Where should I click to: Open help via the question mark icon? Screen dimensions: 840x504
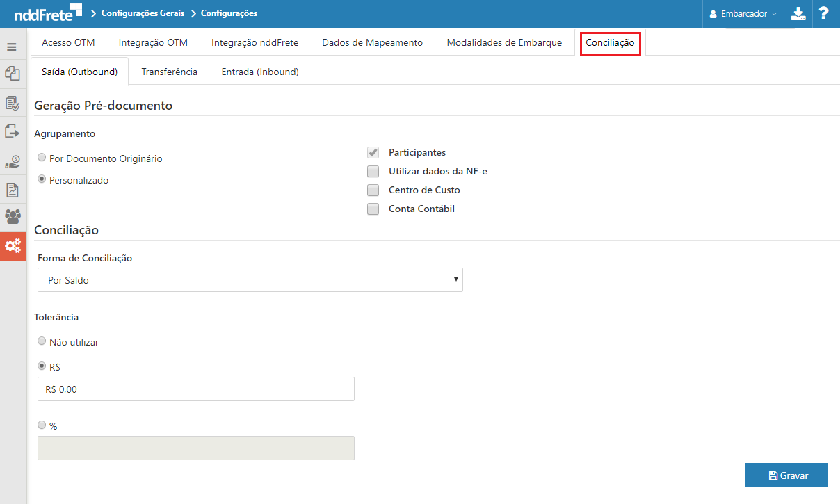click(824, 13)
